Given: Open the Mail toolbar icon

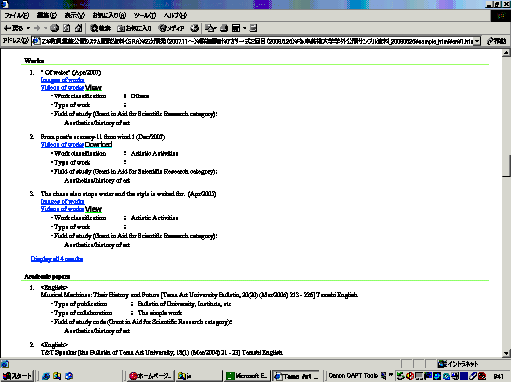Looking at the screenshot, I should pyautogui.click(x=210, y=28).
